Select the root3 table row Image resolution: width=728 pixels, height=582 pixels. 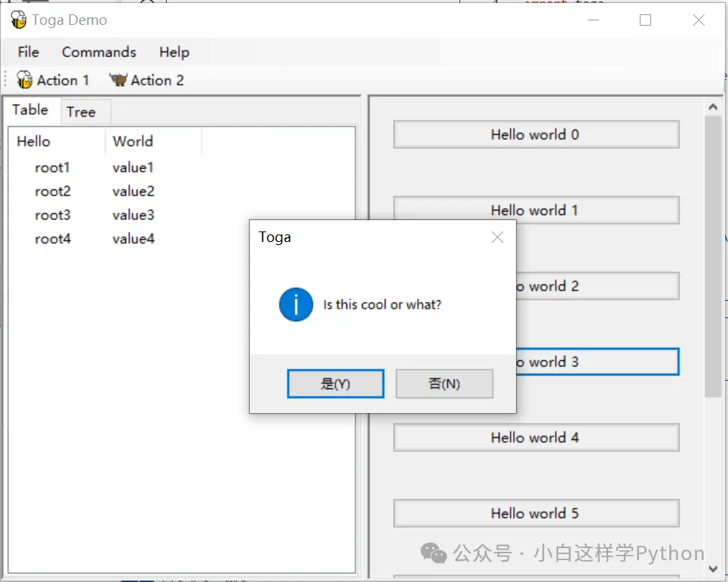click(x=53, y=216)
